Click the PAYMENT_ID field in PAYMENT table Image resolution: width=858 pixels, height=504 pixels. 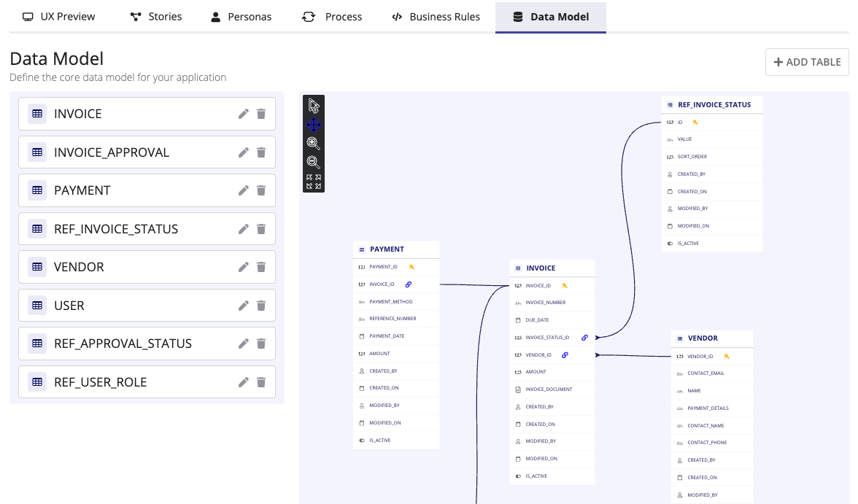pos(396,267)
